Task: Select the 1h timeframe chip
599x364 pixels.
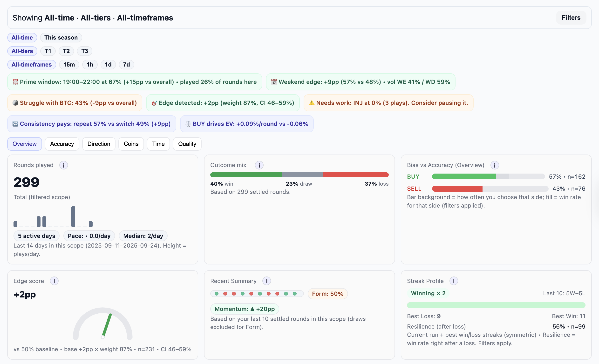Action: 90,65
